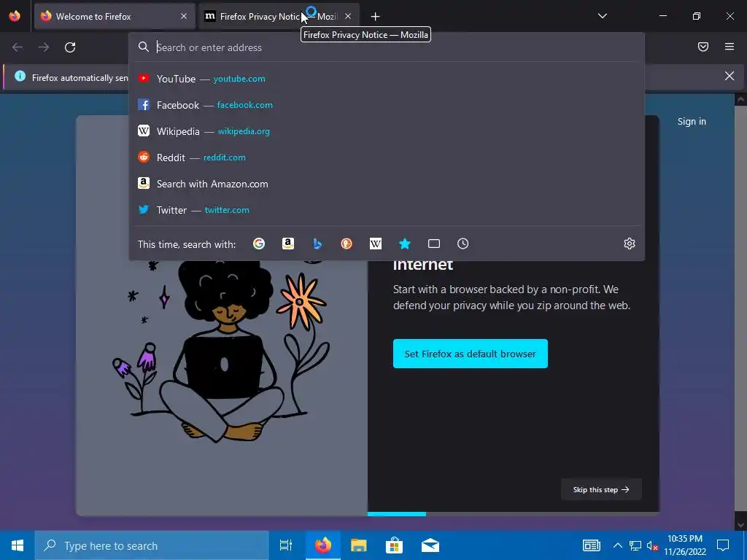This screenshot has width=747, height=560.
Task: Go back using the back arrow
Action: [18, 47]
